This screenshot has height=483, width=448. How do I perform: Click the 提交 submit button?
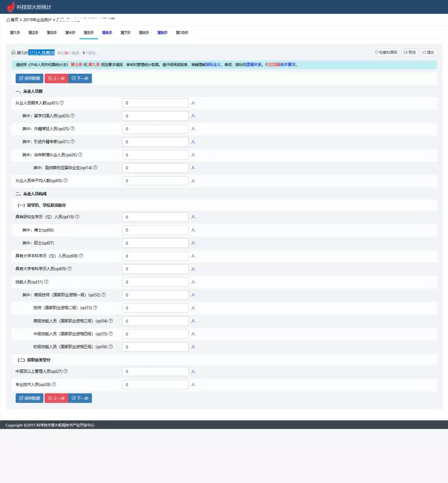428,52
